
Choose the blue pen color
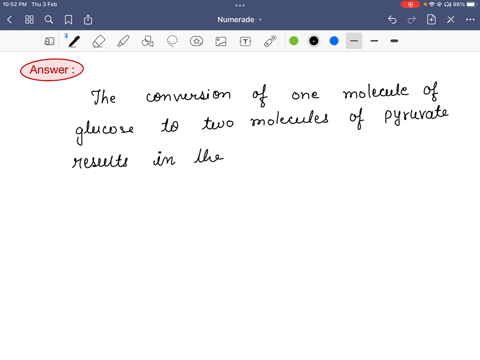point(334,41)
